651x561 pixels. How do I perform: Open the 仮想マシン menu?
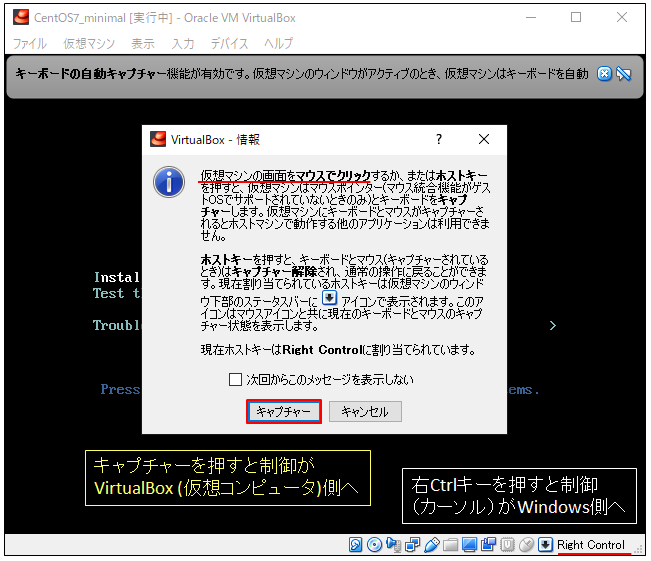89,44
